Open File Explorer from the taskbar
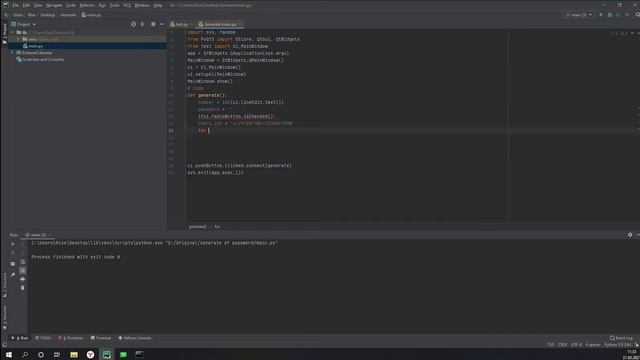Image resolution: width=640 pixels, height=360 pixels. pyautogui.click(x=74, y=354)
